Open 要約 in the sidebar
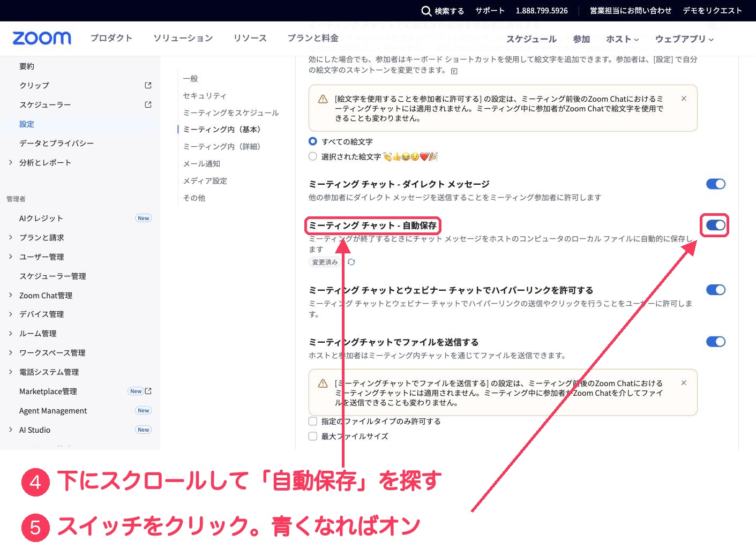Screen dimensions: 756x557 coord(27,66)
